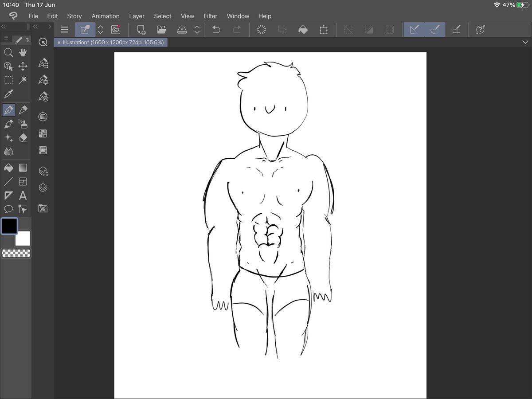Open the Sub Tool panel icon
This screenshot has height=399, width=532.
[43, 63]
